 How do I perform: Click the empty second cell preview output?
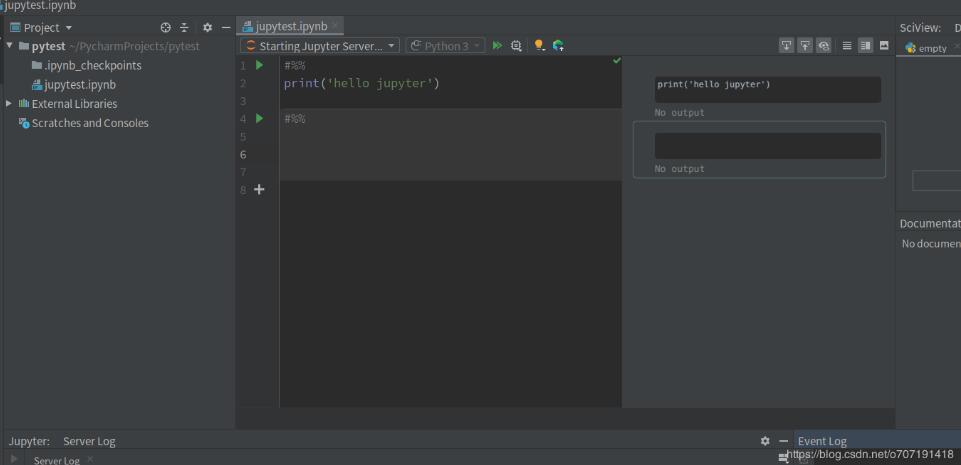click(x=767, y=146)
